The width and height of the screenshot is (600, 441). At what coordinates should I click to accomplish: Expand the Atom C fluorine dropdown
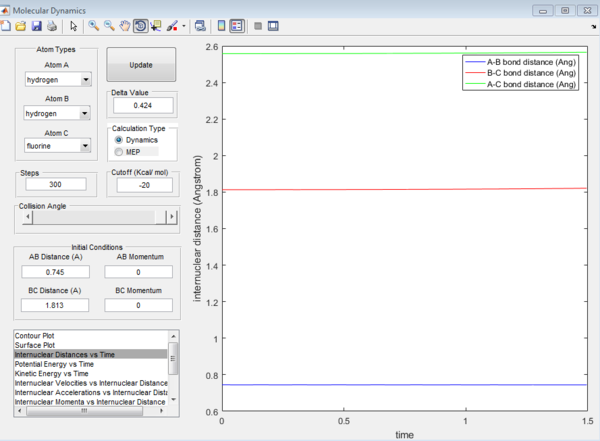tap(58, 146)
